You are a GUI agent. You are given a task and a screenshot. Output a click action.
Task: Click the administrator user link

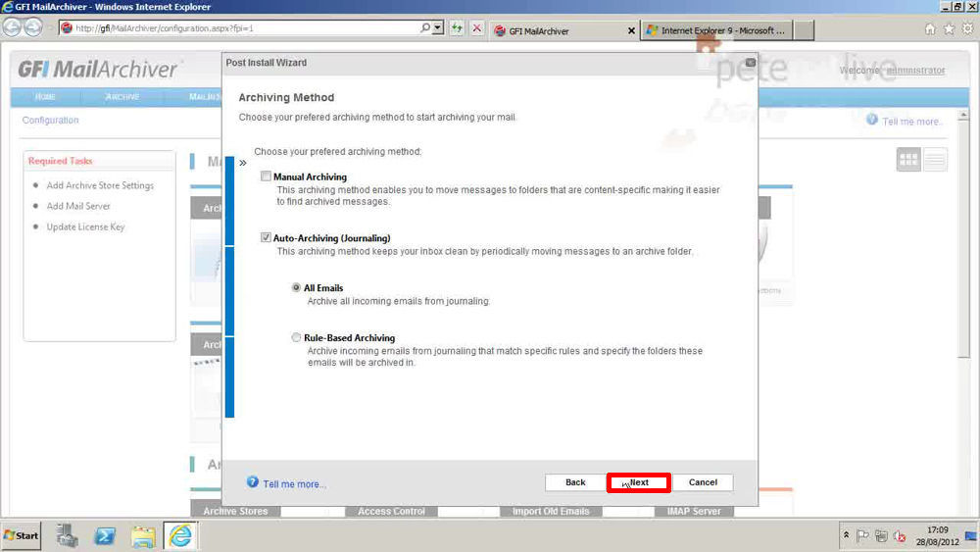click(915, 70)
